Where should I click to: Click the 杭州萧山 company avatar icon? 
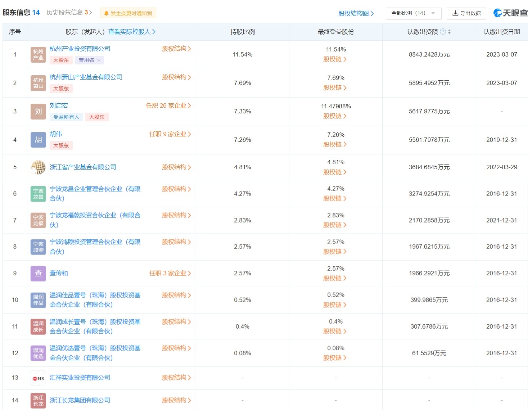point(38,83)
